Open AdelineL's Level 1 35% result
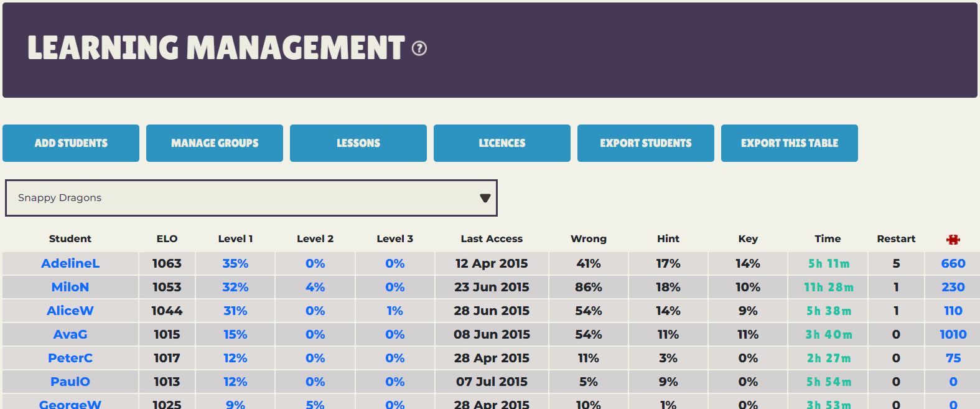 pos(235,263)
